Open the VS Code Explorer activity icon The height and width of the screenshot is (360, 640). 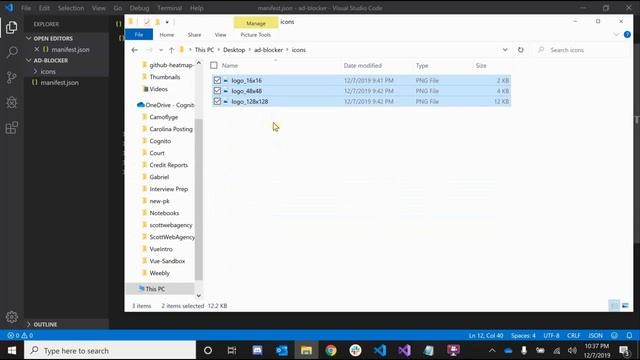(x=11, y=27)
